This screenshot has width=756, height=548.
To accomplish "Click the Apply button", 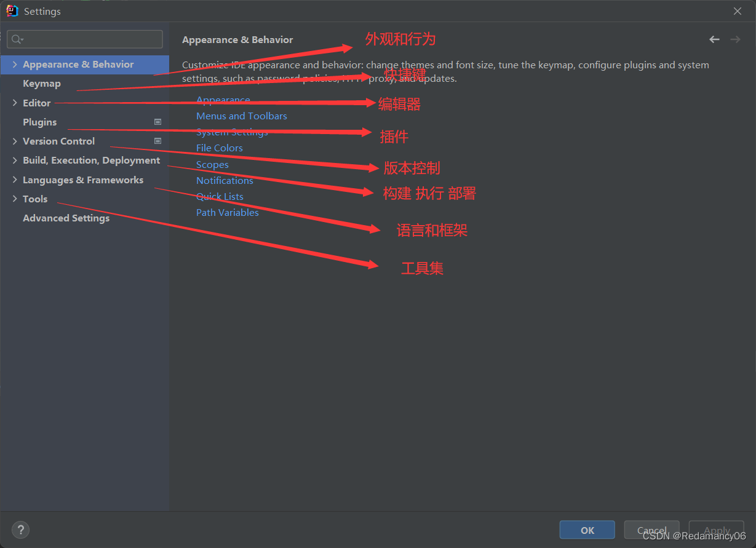I will [717, 530].
